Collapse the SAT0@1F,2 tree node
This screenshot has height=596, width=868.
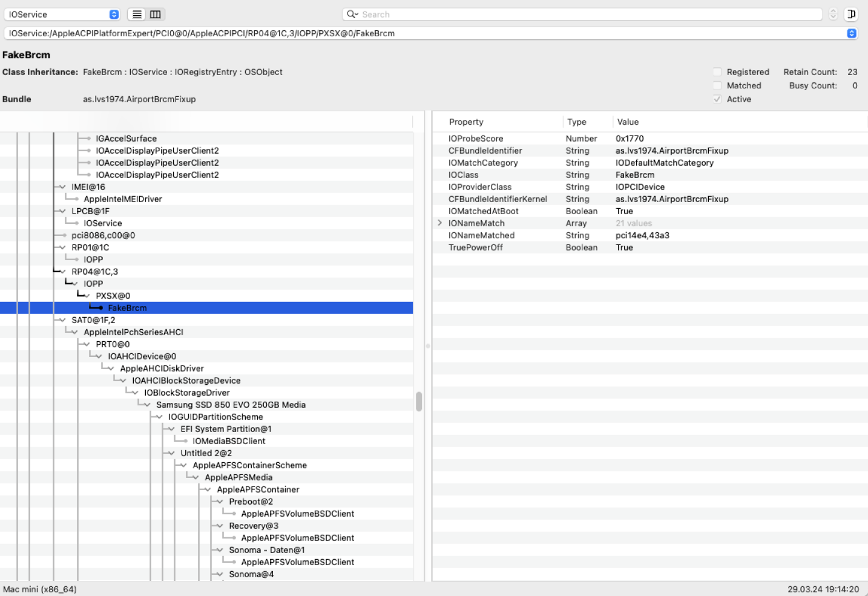tap(62, 320)
